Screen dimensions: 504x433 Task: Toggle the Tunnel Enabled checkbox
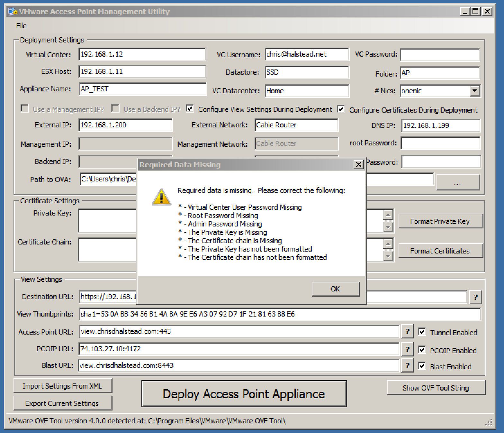tap(422, 332)
